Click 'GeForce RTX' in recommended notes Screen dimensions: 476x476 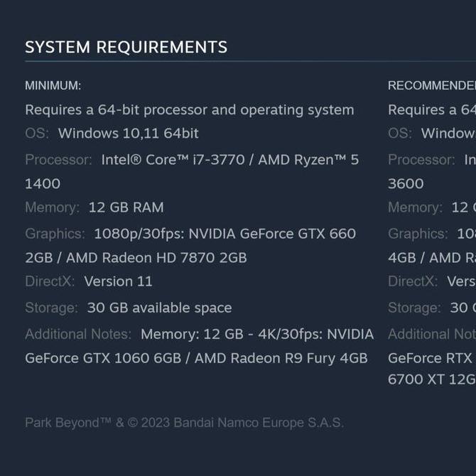(x=430, y=358)
